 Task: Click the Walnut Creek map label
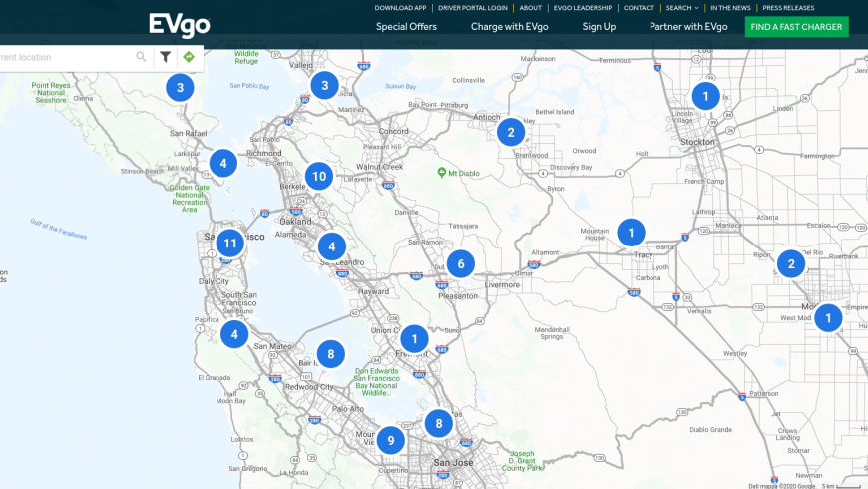380,166
